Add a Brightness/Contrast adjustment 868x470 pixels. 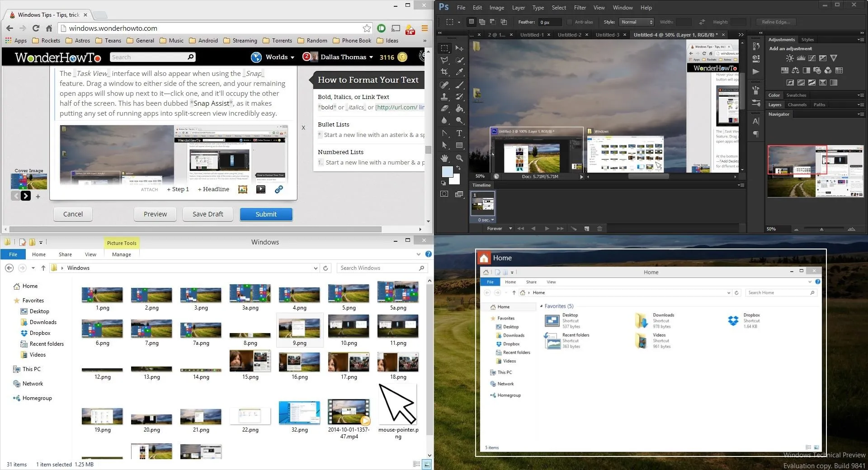click(x=789, y=58)
